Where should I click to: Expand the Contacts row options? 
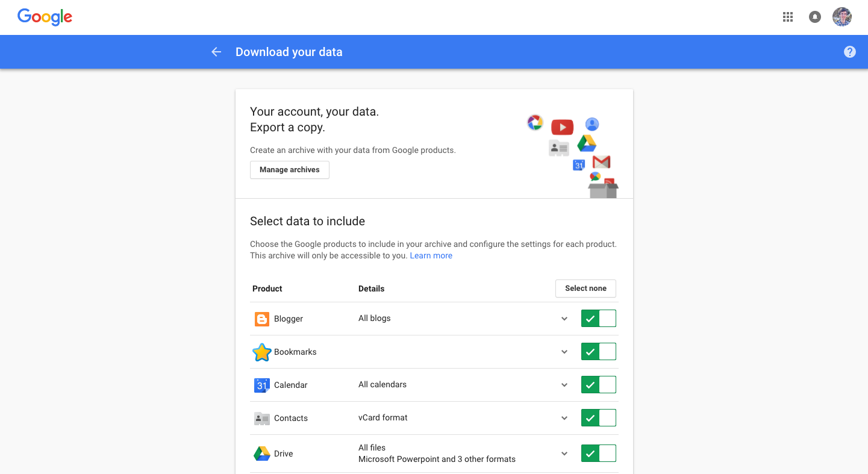click(x=564, y=418)
